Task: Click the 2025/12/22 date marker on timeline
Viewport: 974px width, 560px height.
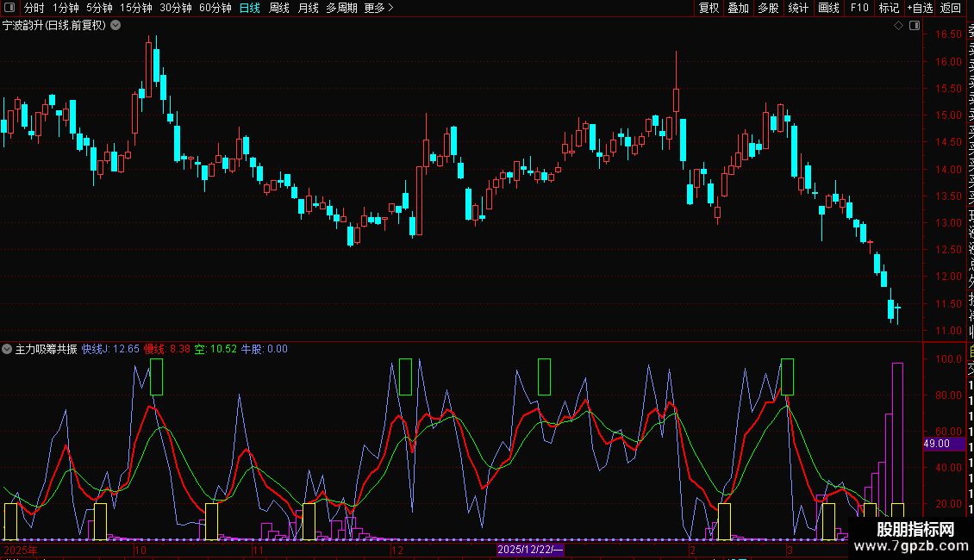Action: click(530, 550)
